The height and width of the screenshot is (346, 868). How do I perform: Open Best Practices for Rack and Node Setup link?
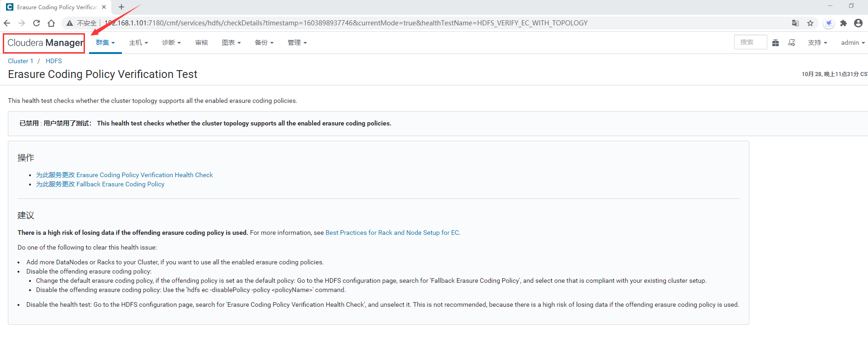(x=392, y=233)
